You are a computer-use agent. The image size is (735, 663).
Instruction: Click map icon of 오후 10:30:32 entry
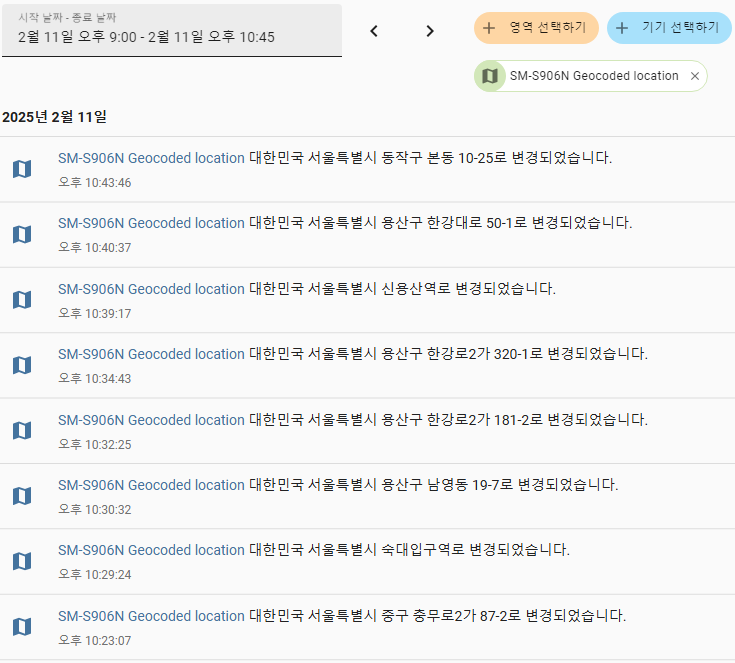tap(22, 496)
